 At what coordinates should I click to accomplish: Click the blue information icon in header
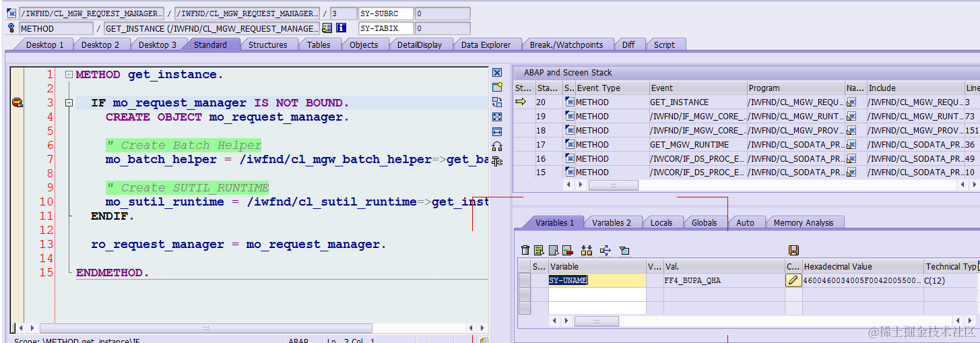pyautogui.click(x=341, y=28)
